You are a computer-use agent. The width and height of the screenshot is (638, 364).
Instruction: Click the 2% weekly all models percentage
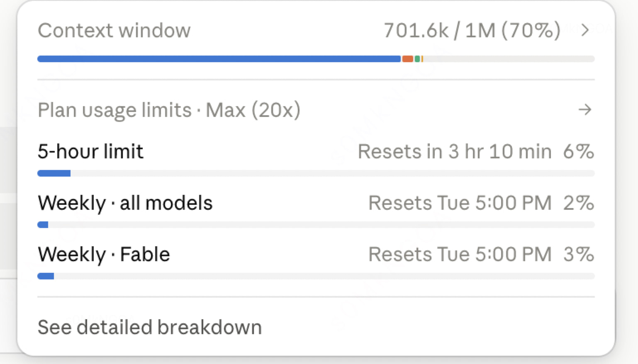pyautogui.click(x=579, y=203)
